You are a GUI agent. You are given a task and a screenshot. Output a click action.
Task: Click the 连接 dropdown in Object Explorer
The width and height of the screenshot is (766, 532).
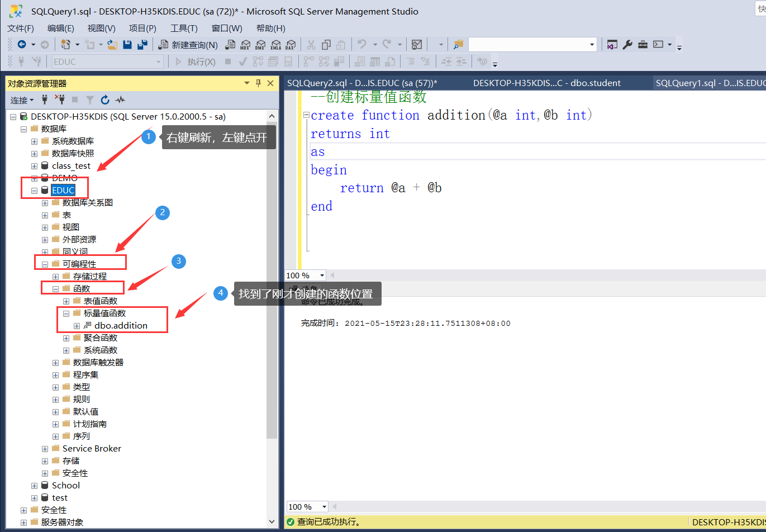coord(22,100)
